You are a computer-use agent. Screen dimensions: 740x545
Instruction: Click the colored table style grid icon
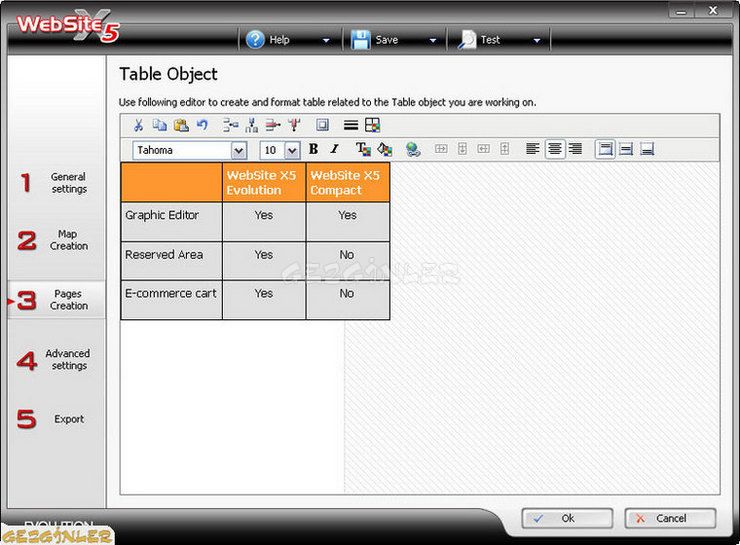(x=372, y=125)
